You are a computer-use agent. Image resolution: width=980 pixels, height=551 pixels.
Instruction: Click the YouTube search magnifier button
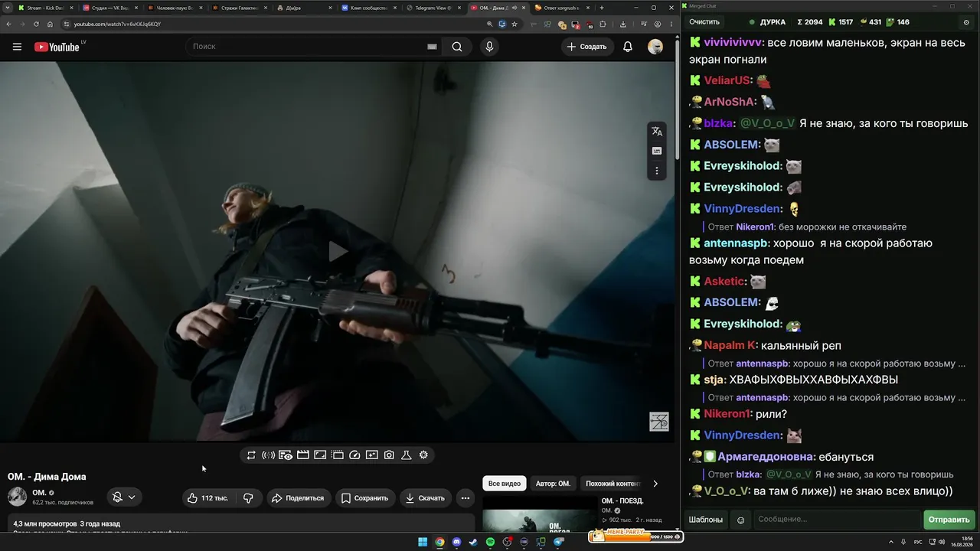(x=457, y=47)
